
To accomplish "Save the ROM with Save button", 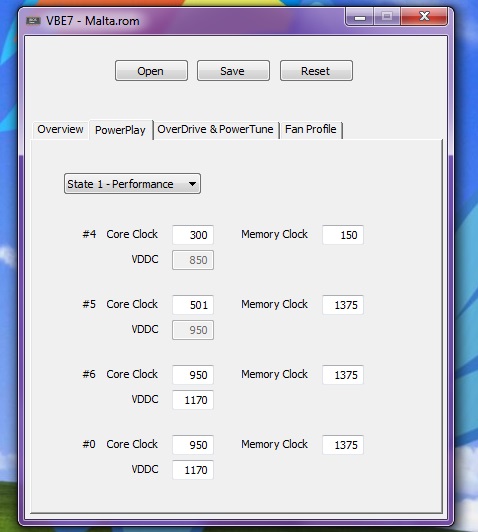I will [x=233, y=71].
